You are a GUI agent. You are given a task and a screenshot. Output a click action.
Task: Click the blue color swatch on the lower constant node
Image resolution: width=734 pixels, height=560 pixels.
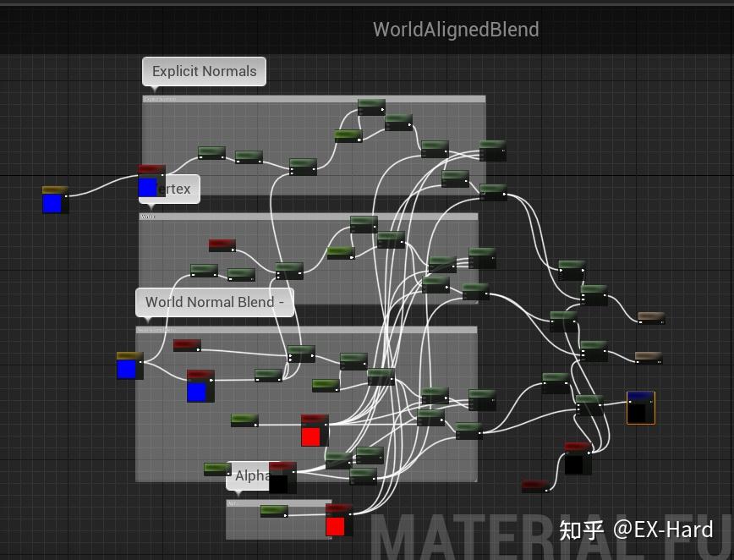128,371
